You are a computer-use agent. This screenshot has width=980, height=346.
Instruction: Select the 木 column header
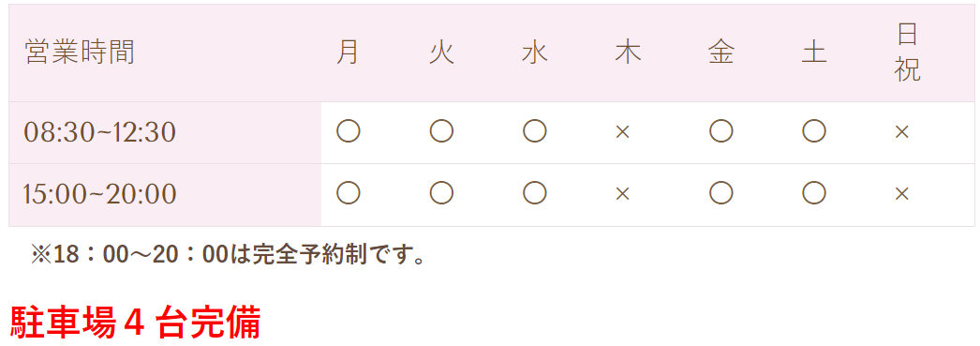(x=628, y=53)
